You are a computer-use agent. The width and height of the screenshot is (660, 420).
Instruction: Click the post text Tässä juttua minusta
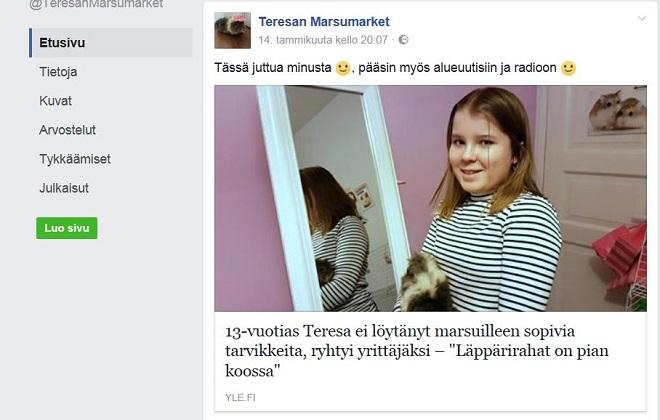click(x=273, y=68)
